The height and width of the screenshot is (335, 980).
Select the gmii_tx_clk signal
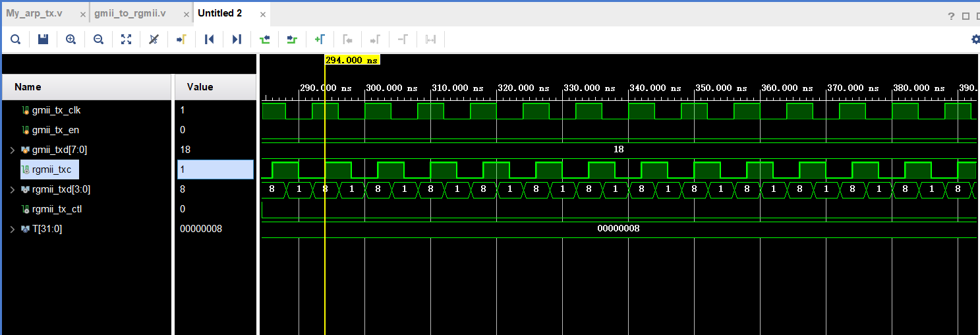click(x=56, y=110)
